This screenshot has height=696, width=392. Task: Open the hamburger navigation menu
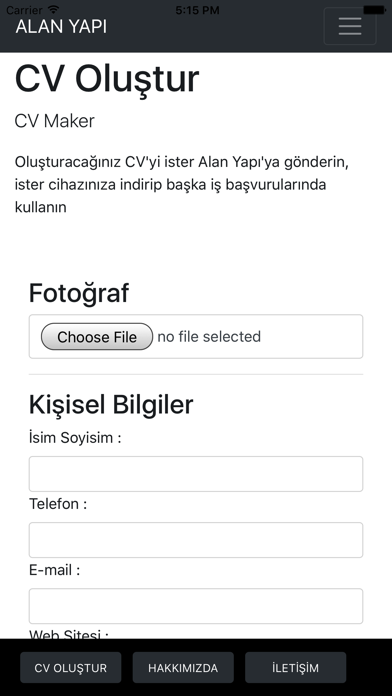tap(350, 27)
